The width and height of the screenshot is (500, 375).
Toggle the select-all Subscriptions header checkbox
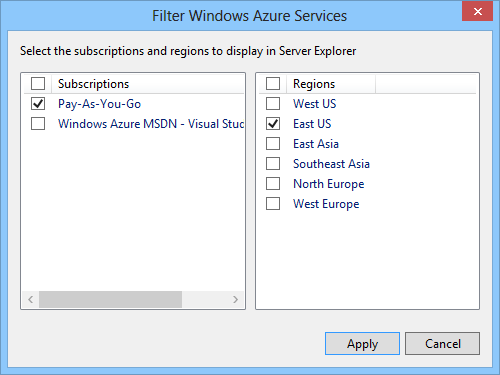click(38, 84)
